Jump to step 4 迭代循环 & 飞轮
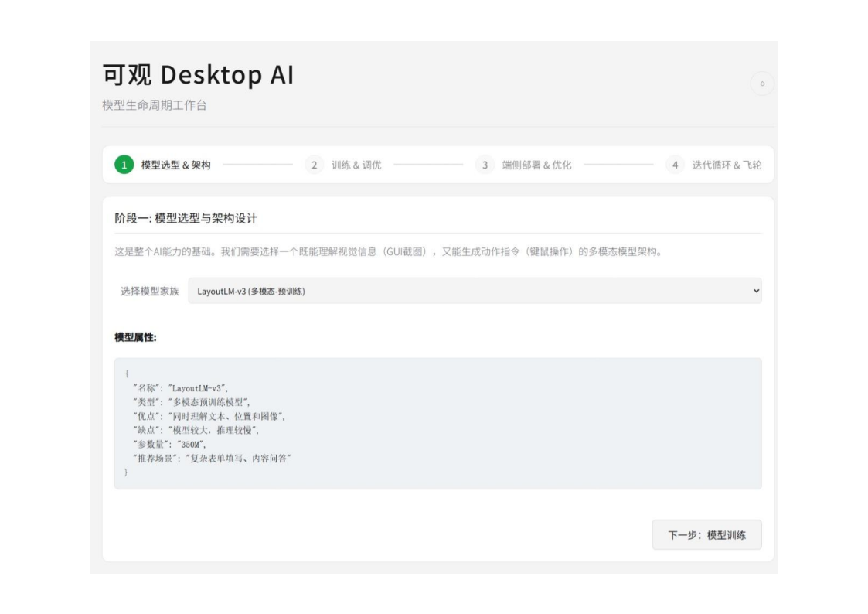Image resolution: width=868 pixels, height=614 pixels. tap(713, 165)
